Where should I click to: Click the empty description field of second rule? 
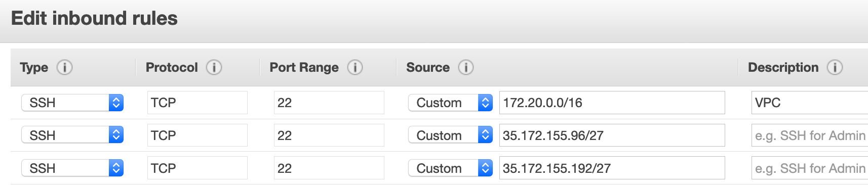810,135
